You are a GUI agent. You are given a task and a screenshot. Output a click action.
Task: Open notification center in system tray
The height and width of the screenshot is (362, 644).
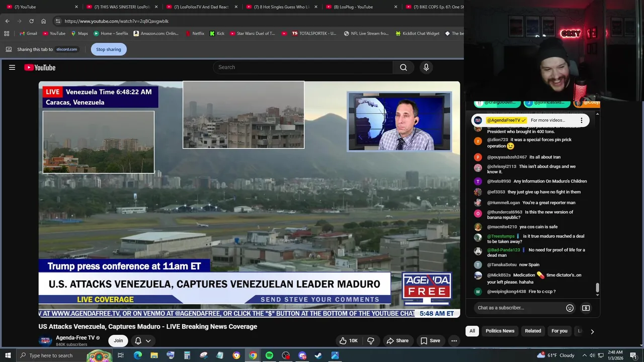(633, 355)
